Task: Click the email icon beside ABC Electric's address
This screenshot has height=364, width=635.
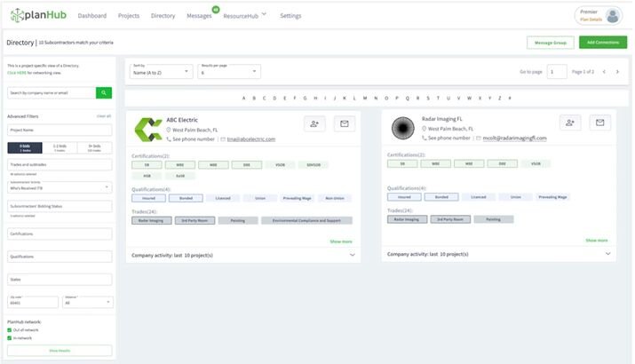Action: click(223, 138)
